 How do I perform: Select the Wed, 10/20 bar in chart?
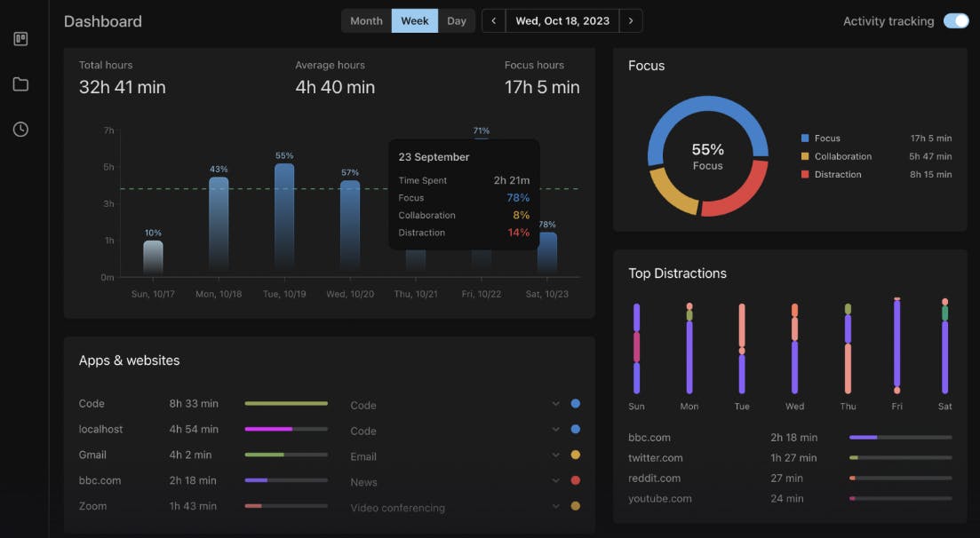coord(350,227)
